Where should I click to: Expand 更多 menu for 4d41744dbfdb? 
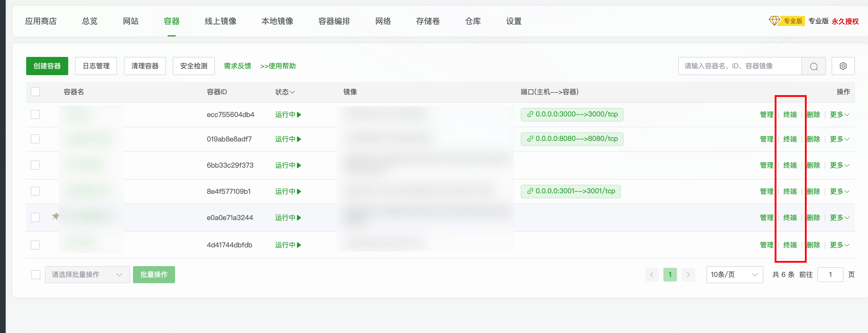coord(839,245)
